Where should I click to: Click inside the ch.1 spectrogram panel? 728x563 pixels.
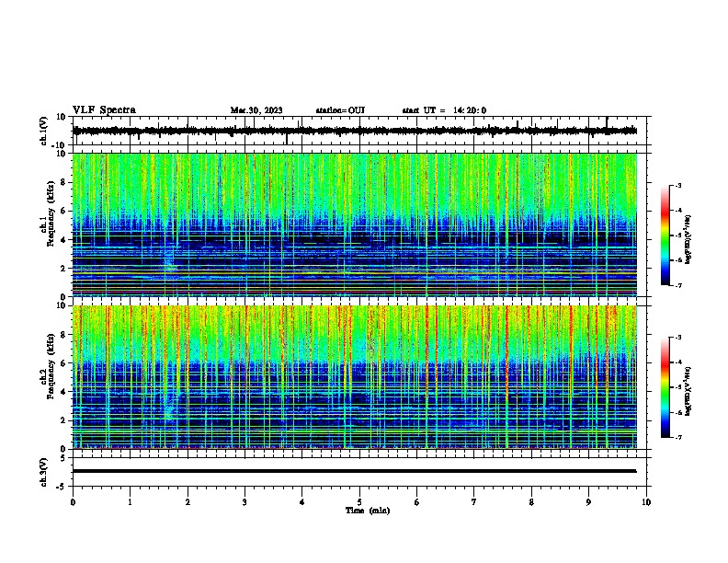coord(355,224)
